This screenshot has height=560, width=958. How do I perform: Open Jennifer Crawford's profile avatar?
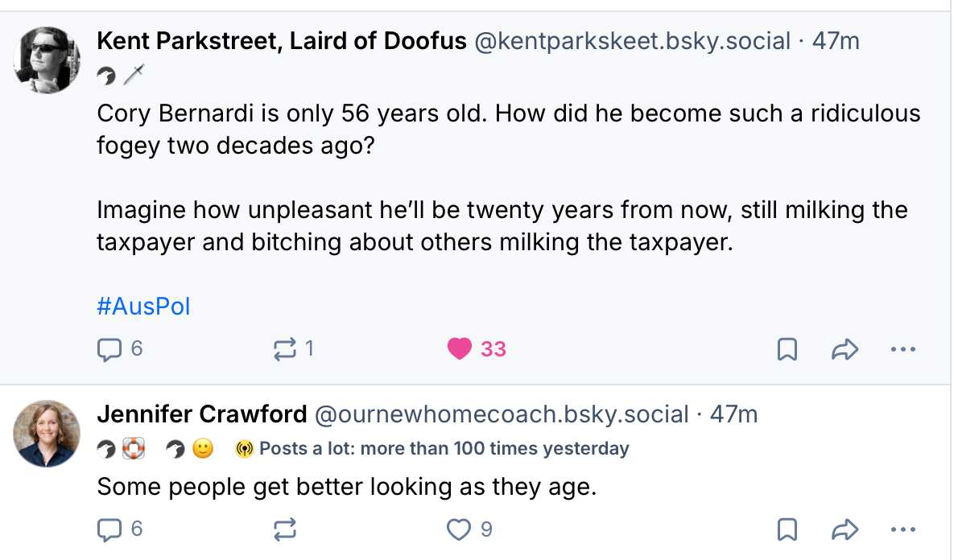pyautogui.click(x=47, y=434)
